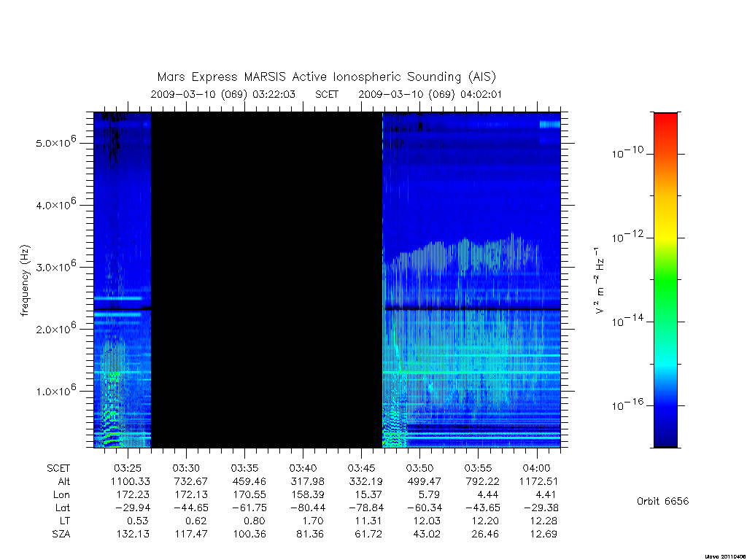Click the 03:30 SCET time tick label
This screenshot has width=747, height=560.
point(186,468)
